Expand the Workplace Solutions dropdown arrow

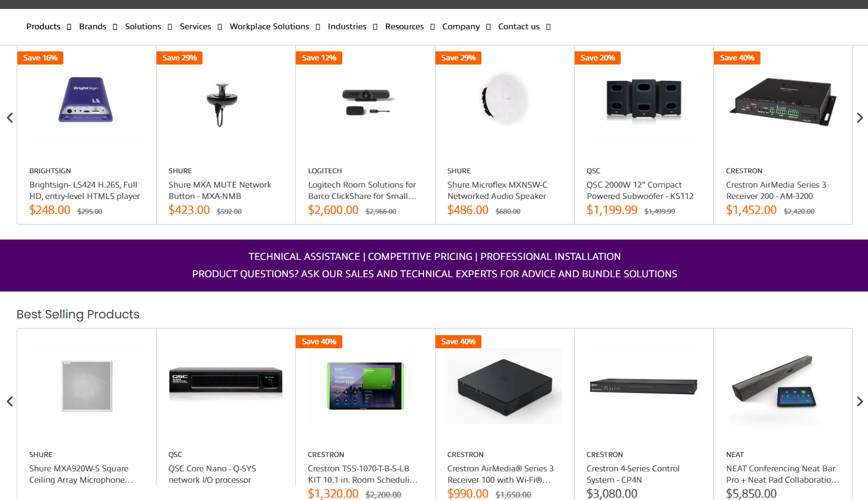pos(318,27)
